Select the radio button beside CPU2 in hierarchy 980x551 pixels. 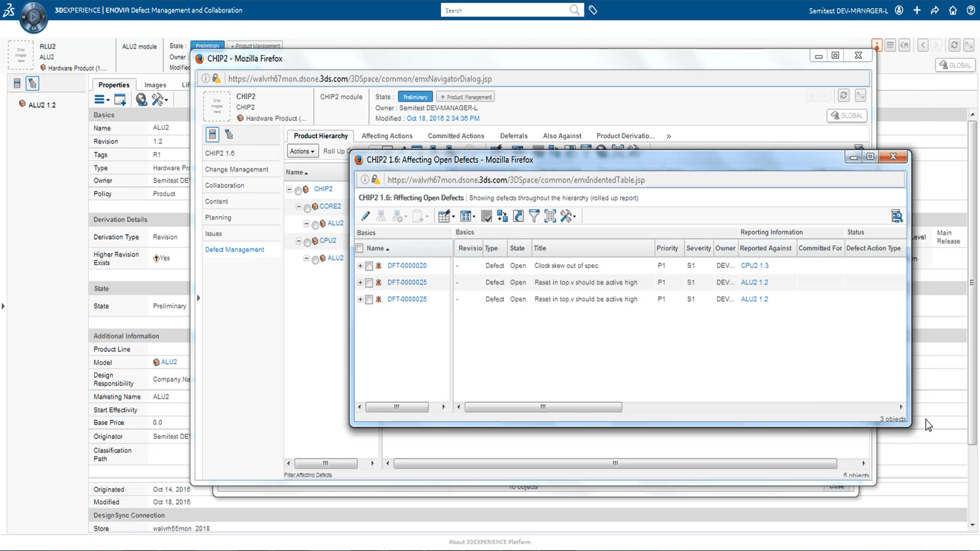click(x=307, y=242)
